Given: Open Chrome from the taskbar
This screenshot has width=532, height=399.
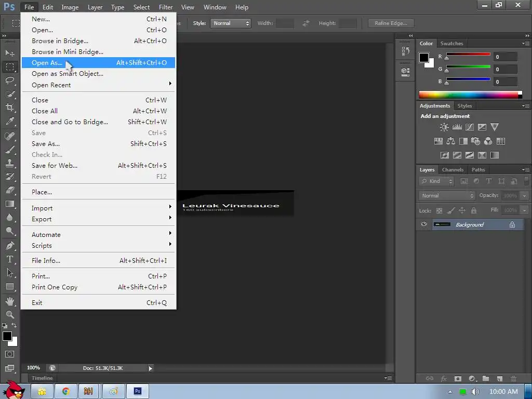Looking at the screenshot, I should (x=66, y=392).
